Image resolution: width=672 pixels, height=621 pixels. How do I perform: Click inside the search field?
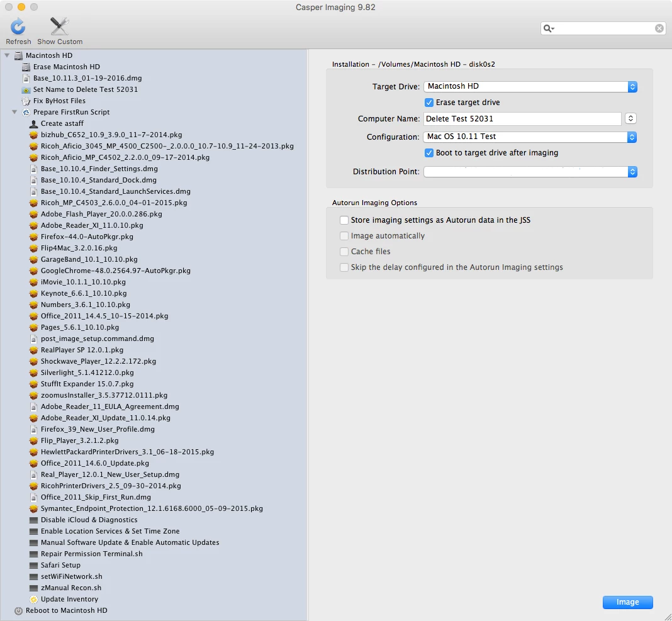[x=604, y=29]
